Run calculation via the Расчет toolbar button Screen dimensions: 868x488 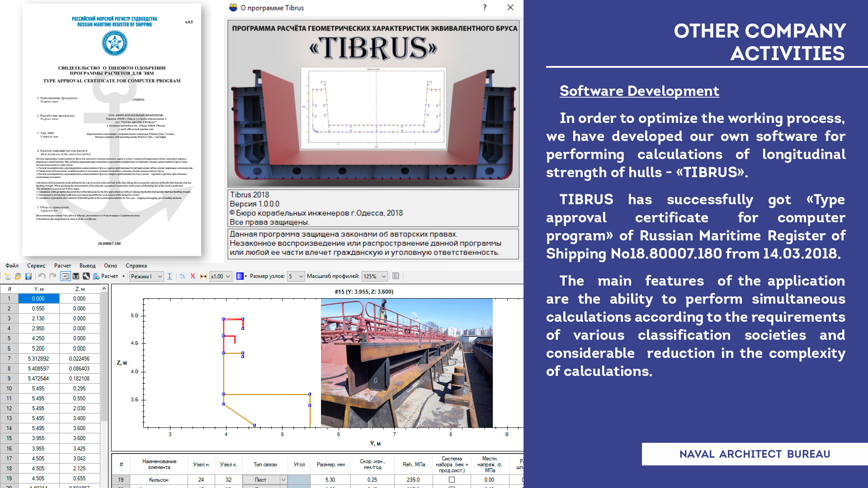pos(106,276)
